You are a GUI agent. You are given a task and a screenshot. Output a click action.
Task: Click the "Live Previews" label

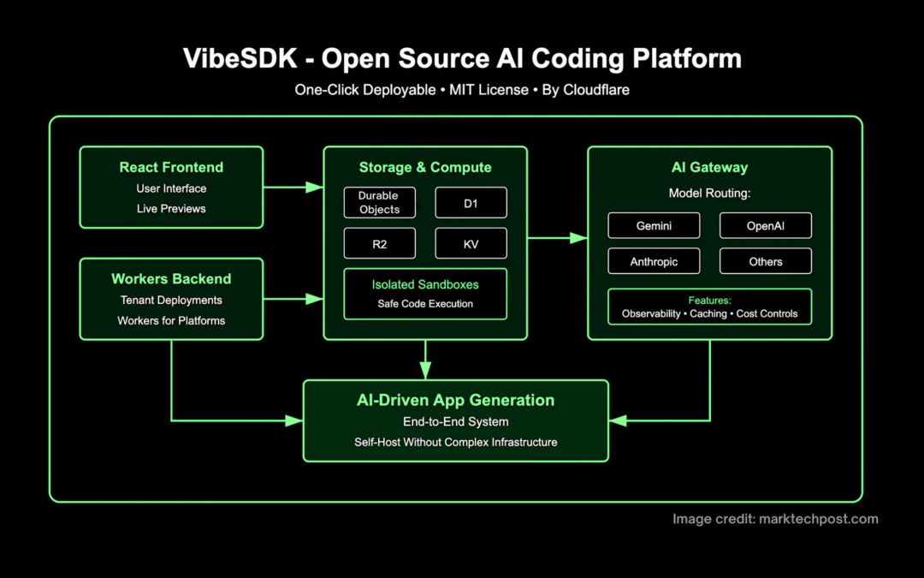coord(171,208)
